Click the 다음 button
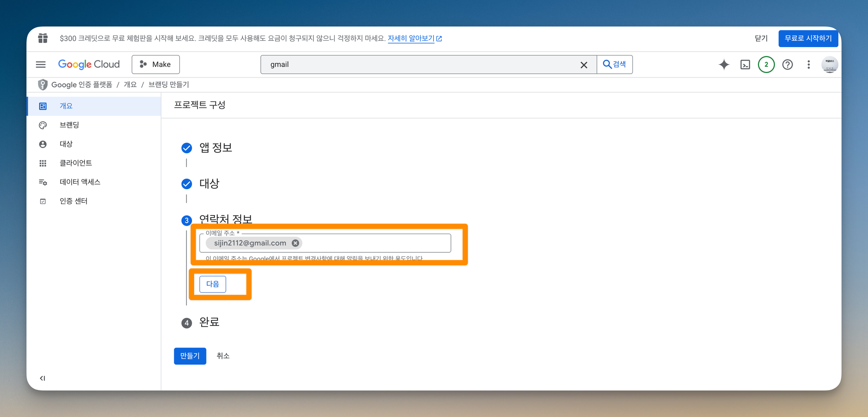Image resolution: width=868 pixels, height=417 pixels. point(213,284)
